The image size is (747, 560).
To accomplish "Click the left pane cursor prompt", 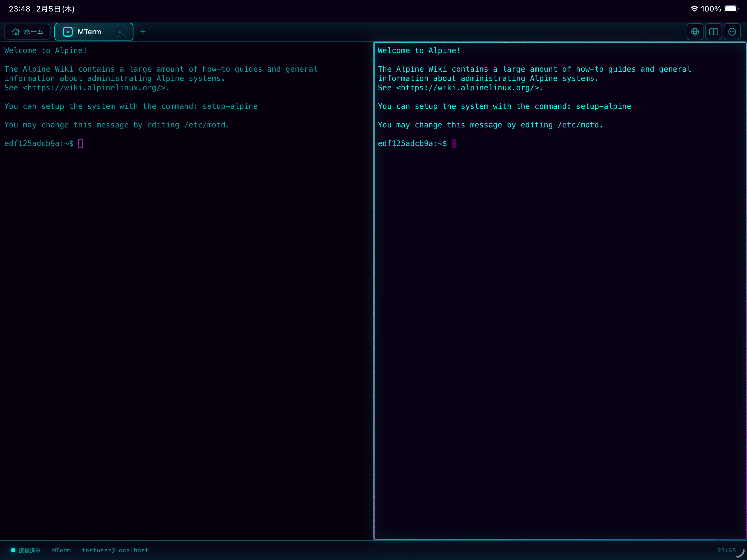I will 80,144.
